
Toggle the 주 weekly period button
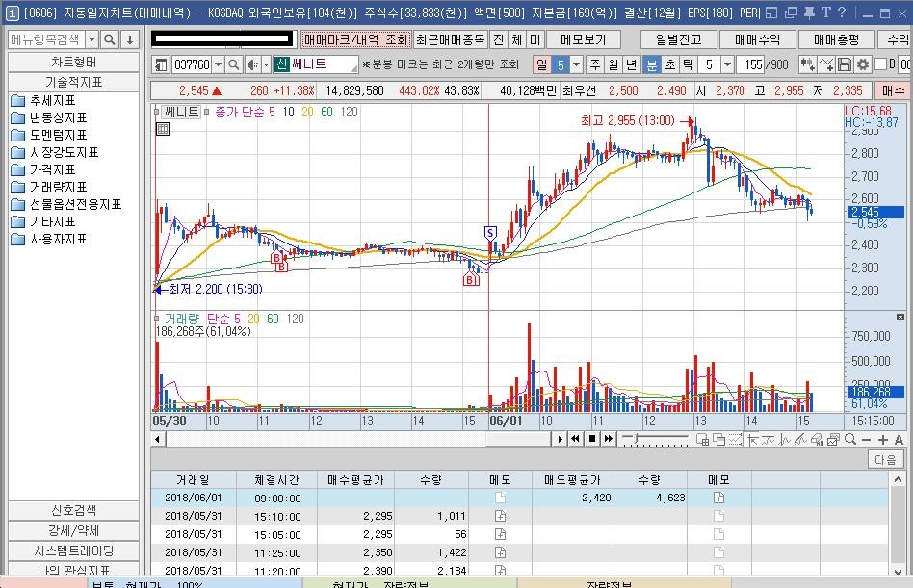(594, 64)
